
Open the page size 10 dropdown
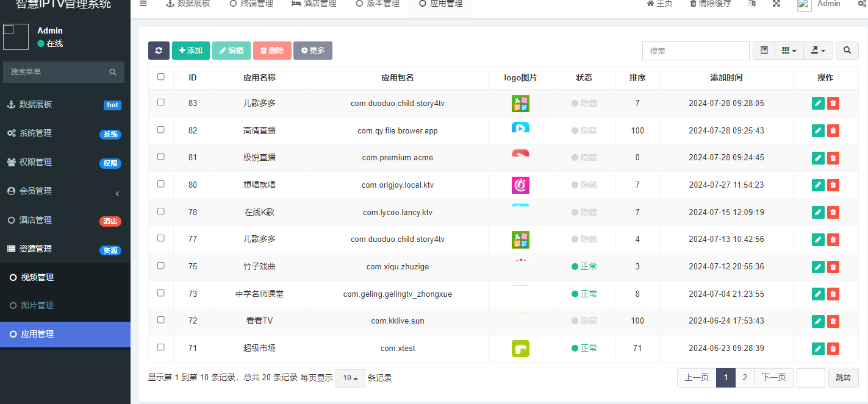click(x=350, y=378)
